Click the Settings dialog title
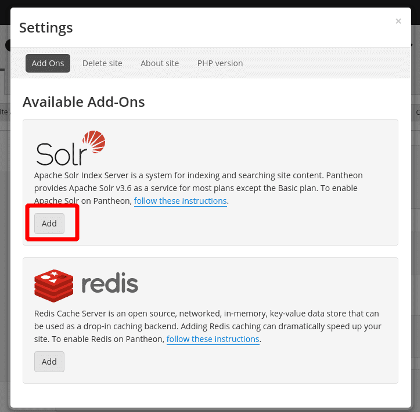This screenshot has height=412, width=420. [x=46, y=28]
